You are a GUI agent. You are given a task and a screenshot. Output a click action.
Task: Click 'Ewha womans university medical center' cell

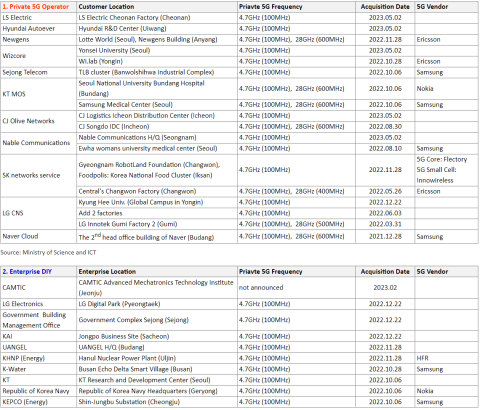coord(157,149)
